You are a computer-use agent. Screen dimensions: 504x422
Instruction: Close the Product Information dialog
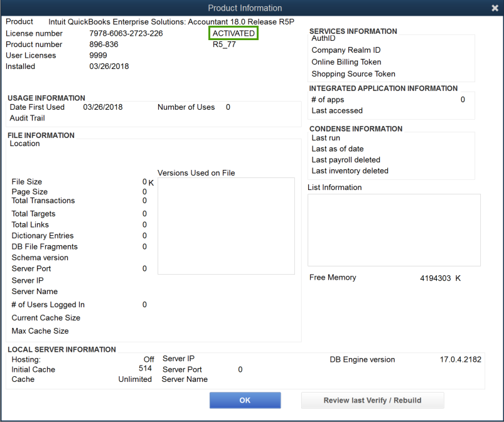coord(495,8)
